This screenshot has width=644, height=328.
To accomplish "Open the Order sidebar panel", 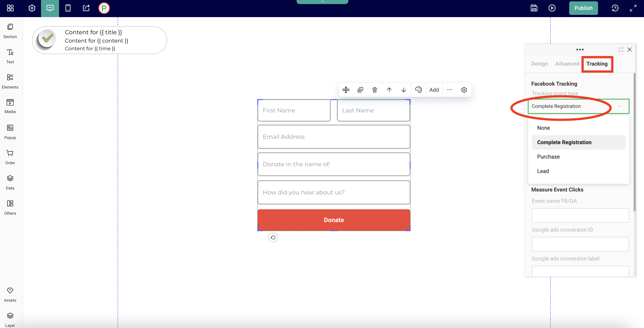I will tap(10, 157).
